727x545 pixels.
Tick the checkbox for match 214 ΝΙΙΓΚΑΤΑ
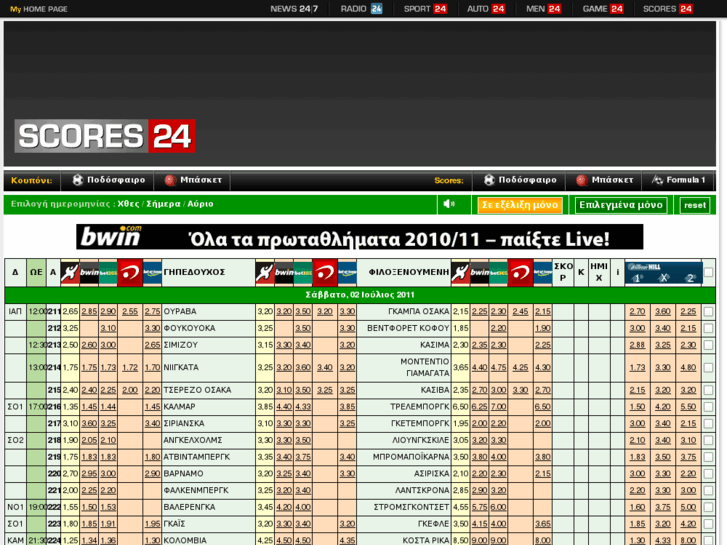pyautogui.click(x=708, y=368)
